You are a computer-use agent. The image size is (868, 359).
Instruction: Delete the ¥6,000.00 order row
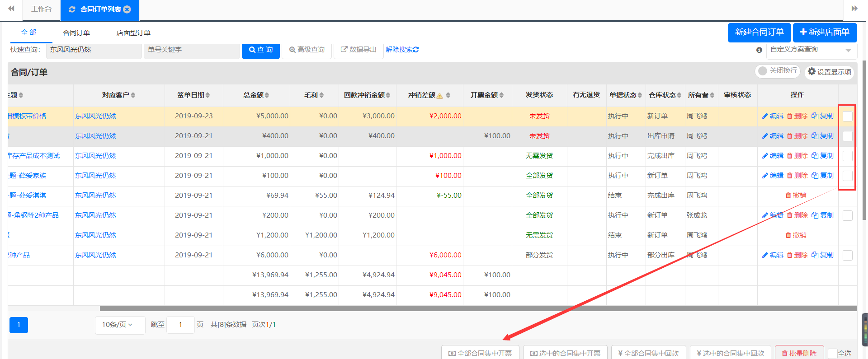(797, 255)
